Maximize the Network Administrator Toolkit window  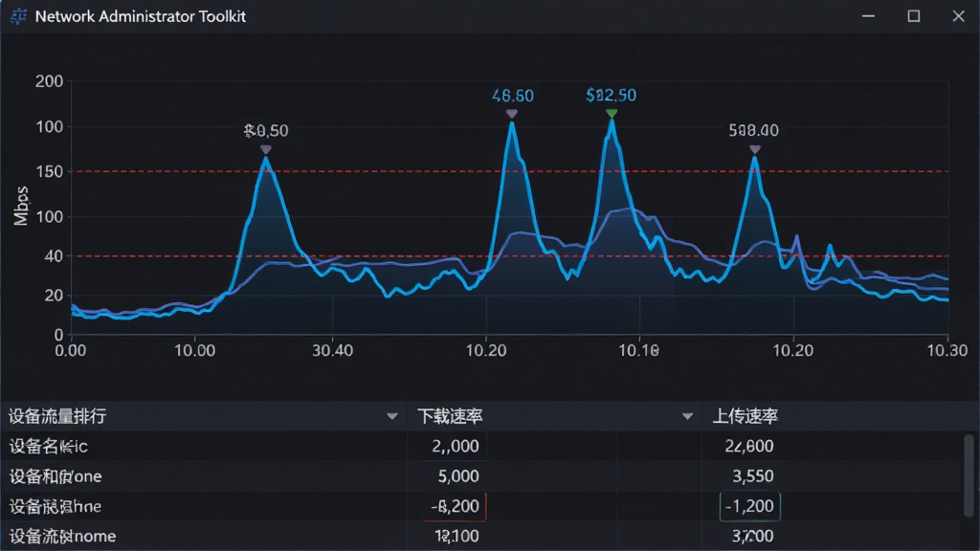(914, 16)
